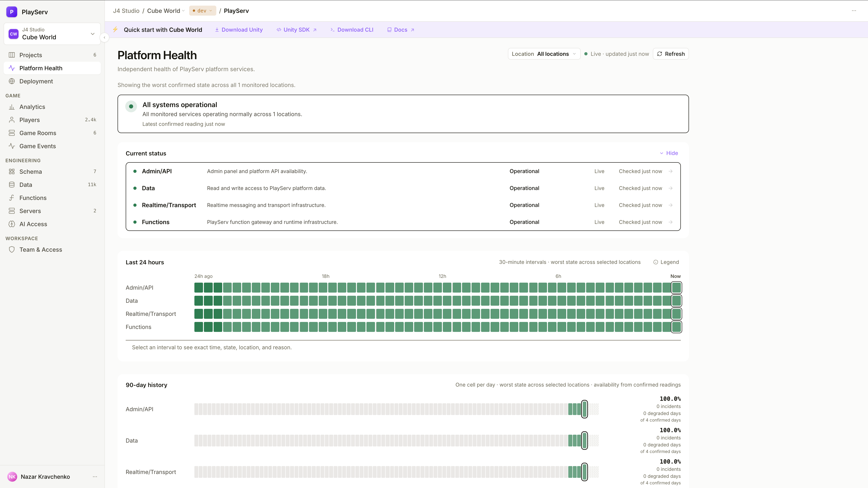Click the J4 Studio breadcrumb
This screenshot has width=868, height=488.
tap(126, 11)
